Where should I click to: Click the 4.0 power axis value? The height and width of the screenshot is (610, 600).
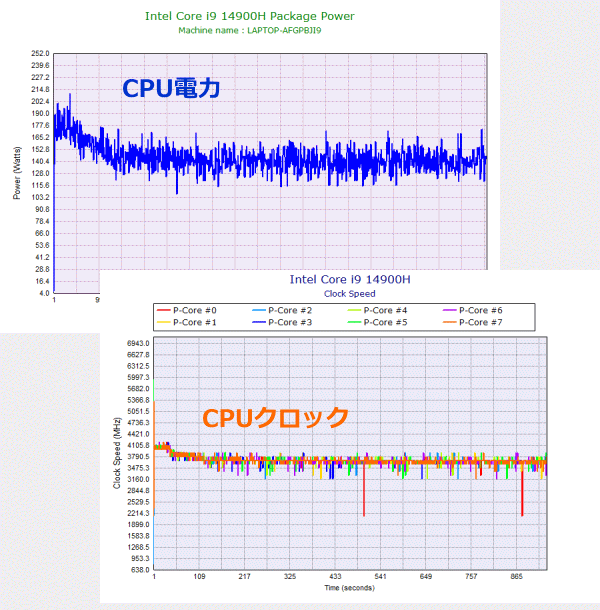coord(44,293)
